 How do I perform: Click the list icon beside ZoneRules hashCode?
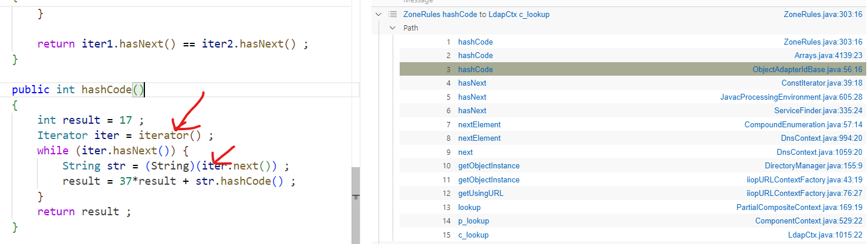click(393, 15)
